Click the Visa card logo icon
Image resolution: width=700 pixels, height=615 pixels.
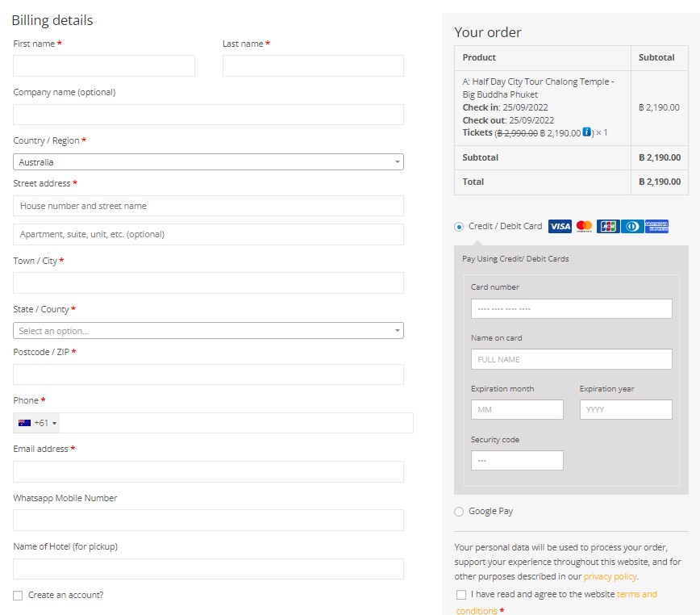[560, 227]
